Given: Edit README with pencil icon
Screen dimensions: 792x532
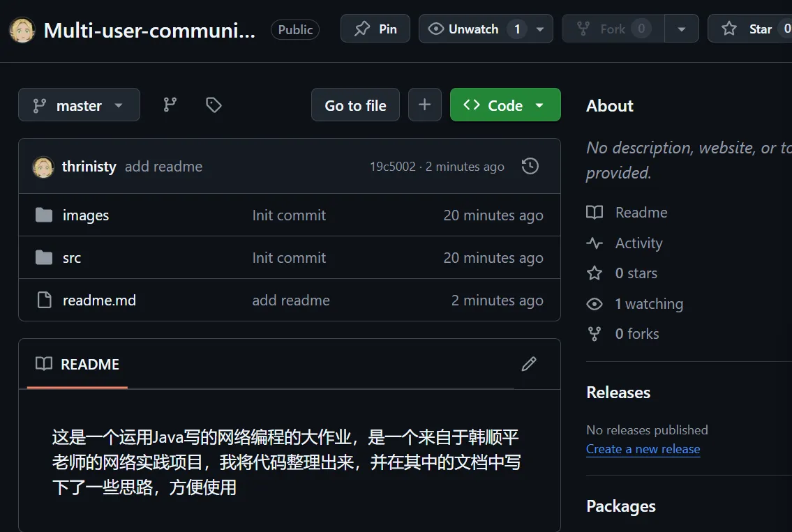Looking at the screenshot, I should (x=529, y=364).
